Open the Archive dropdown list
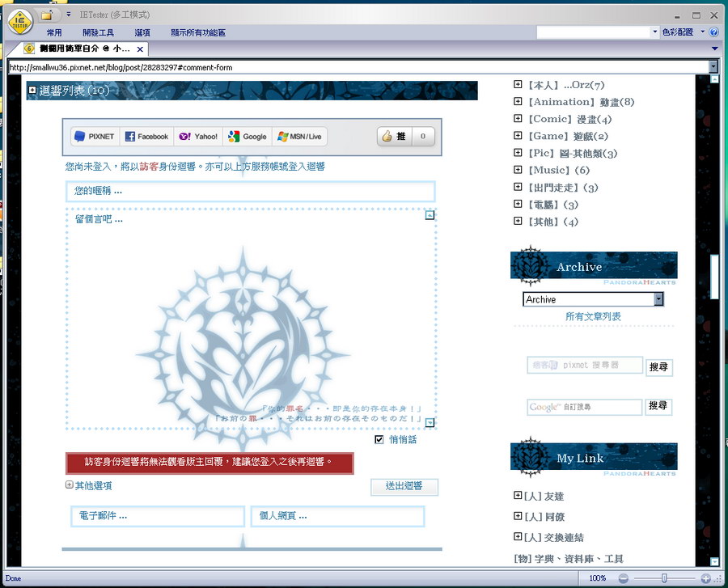The width and height of the screenshot is (728, 588). [593, 299]
